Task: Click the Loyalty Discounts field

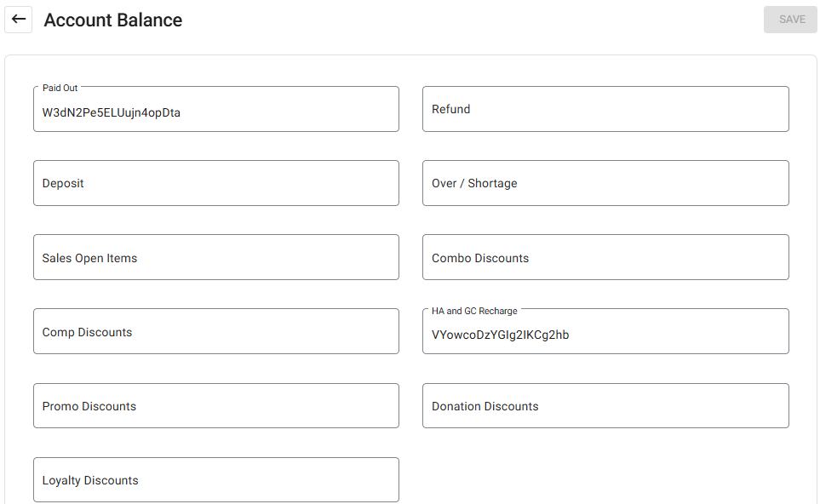Action: tap(215, 479)
